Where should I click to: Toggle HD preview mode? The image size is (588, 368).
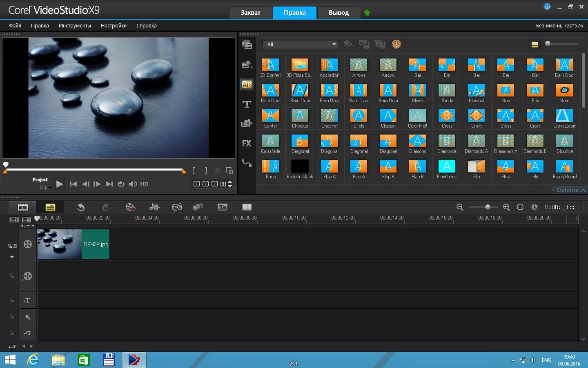pyautogui.click(x=144, y=184)
